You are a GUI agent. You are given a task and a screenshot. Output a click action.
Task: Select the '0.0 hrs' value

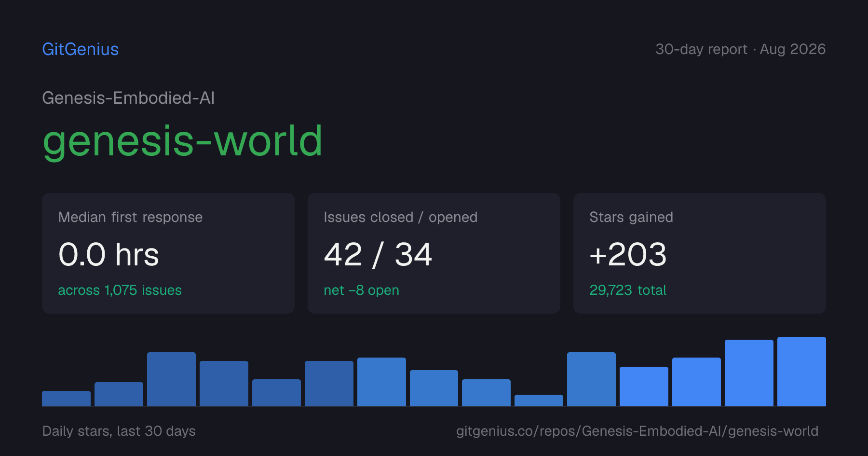coord(108,254)
